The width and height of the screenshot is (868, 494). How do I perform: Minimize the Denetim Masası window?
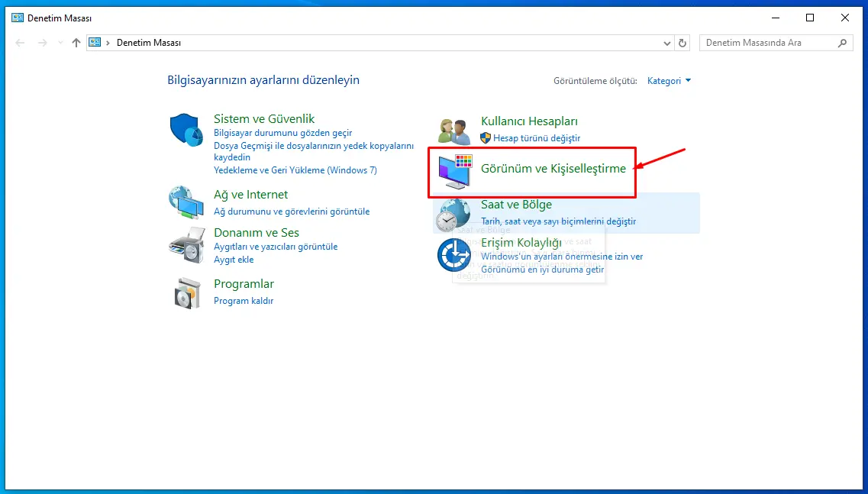(775, 18)
